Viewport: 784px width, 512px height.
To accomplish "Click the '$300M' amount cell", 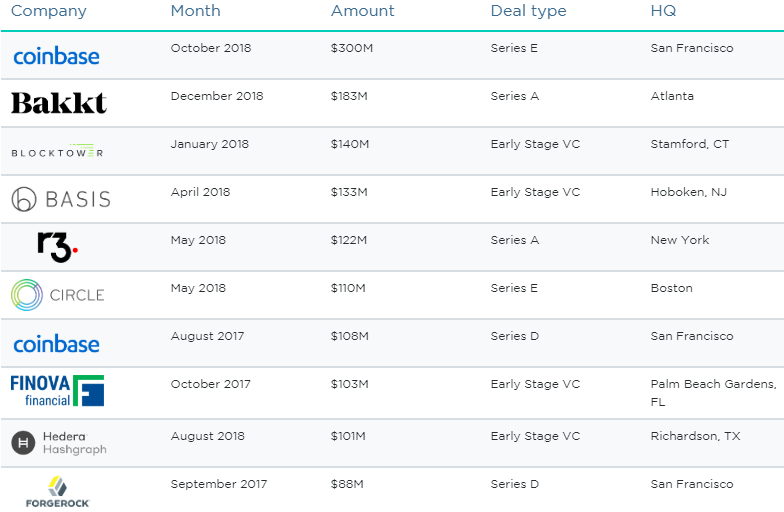I will tap(352, 48).
